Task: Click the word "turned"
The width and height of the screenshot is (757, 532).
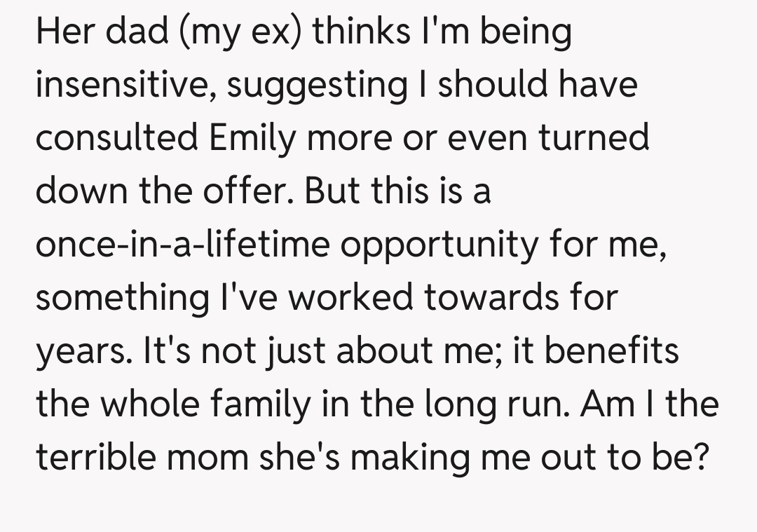Action: [x=594, y=137]
